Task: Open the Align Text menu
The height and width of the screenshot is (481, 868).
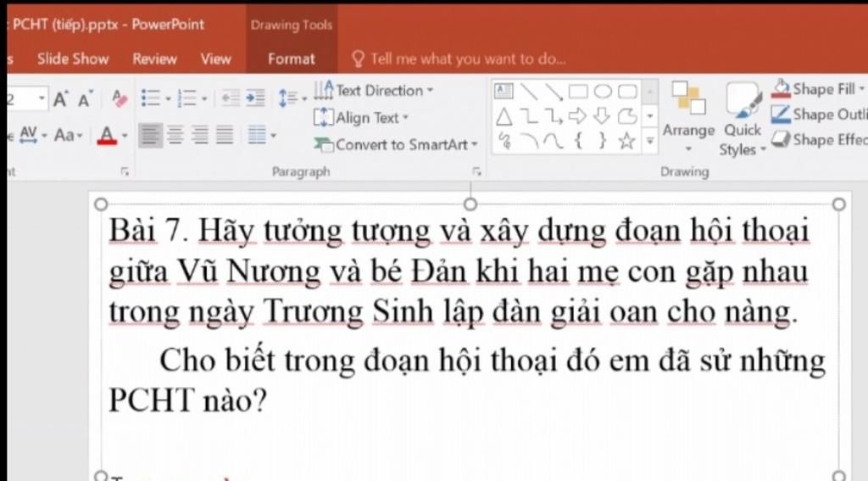Action: (x=361, y=117)
